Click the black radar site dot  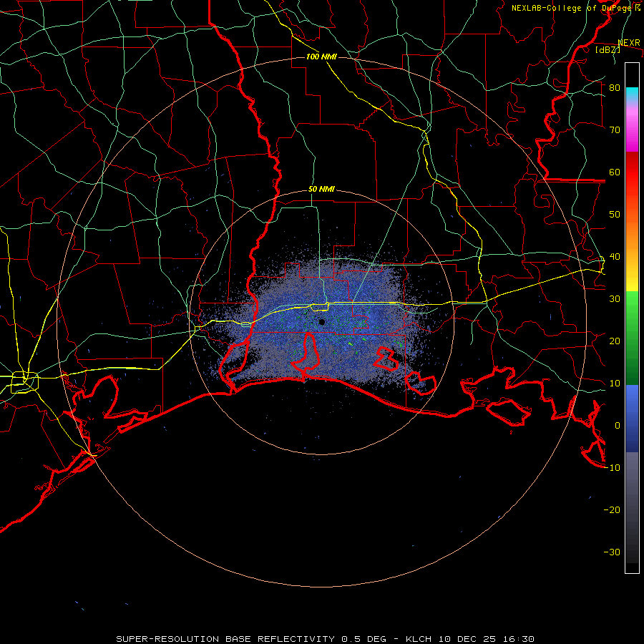[322, 322]
